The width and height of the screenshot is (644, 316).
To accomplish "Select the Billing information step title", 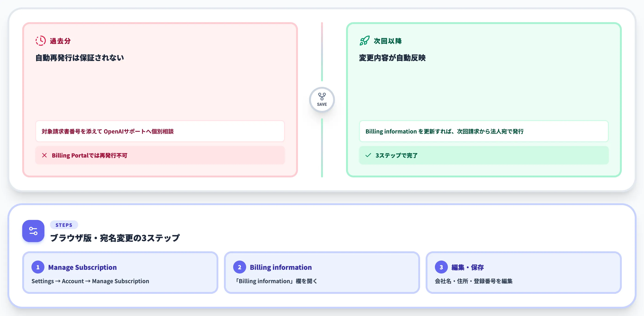I will tap(281, 267).
